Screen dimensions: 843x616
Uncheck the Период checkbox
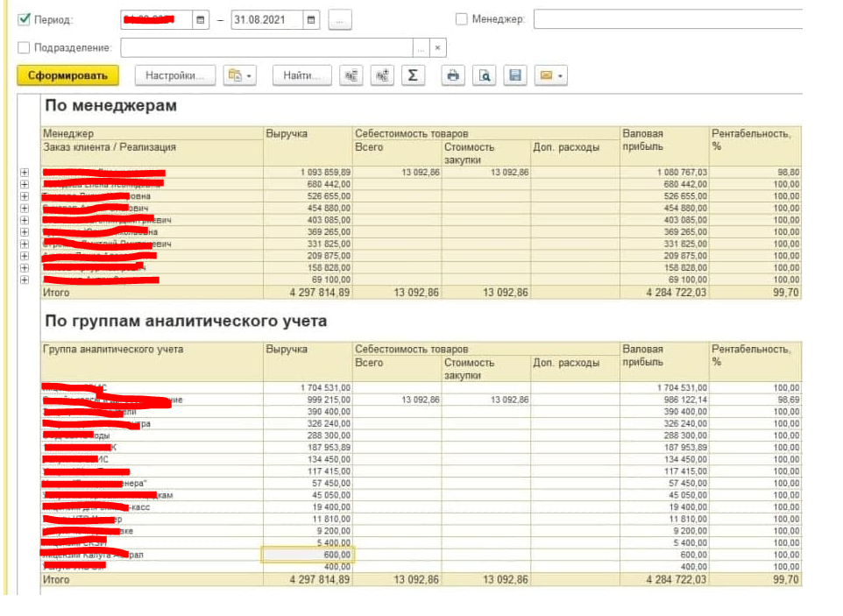point(24,19)
